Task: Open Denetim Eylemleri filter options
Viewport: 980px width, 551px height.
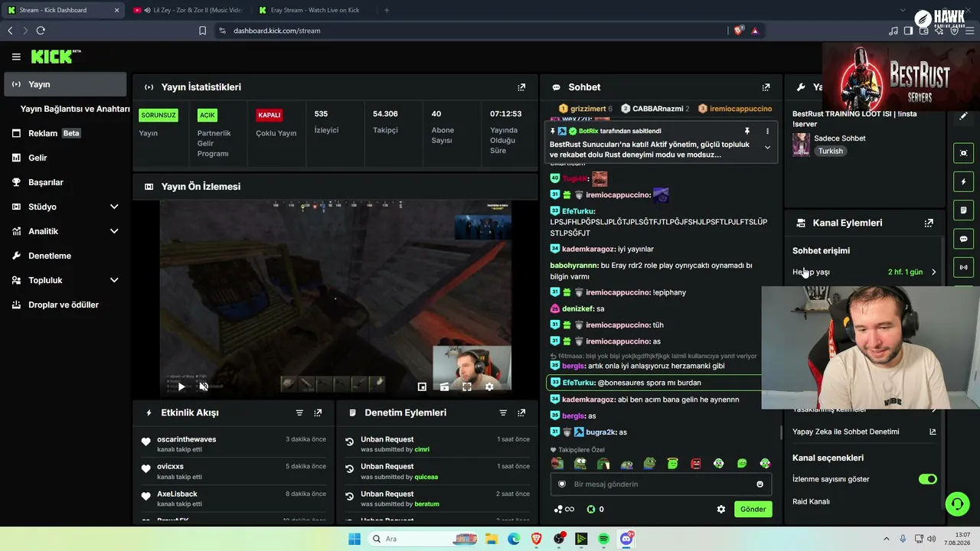Action: point(503,412)
